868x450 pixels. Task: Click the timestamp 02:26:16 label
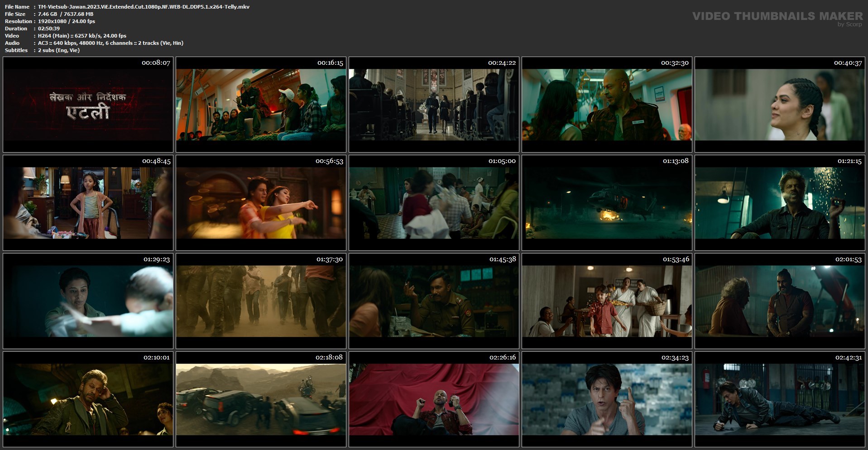coord(503,358)
